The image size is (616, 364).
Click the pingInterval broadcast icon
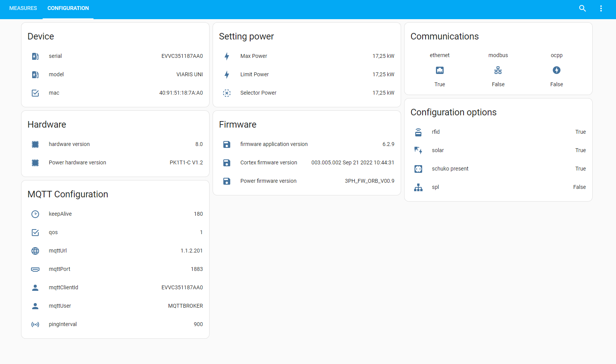click(35, 325)
